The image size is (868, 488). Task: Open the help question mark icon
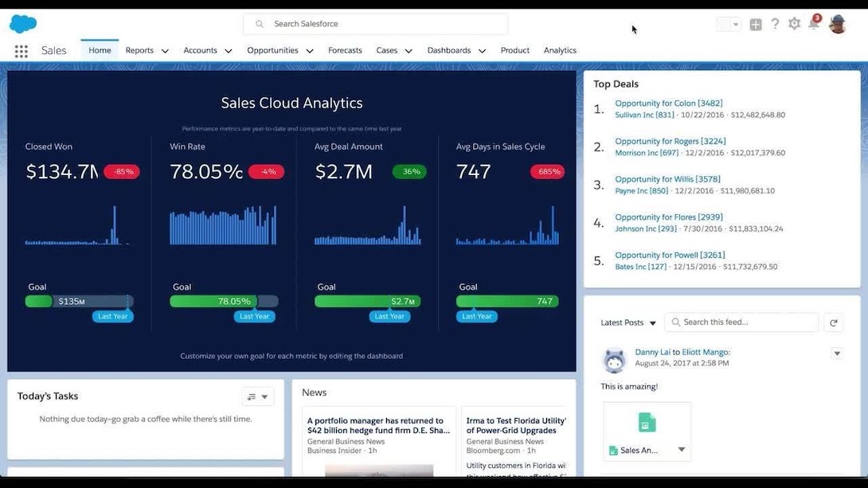775,24
